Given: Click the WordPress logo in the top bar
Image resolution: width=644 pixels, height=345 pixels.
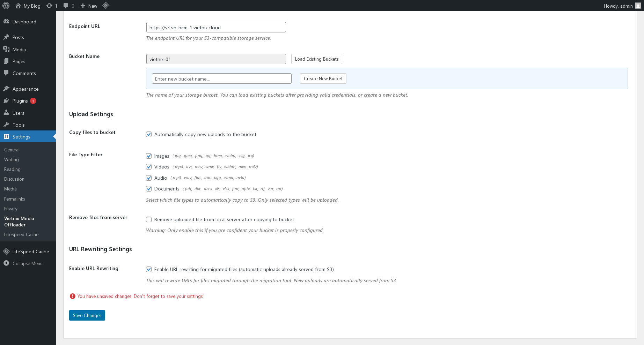Looking at the screenshot, I should tap(6, 6).
